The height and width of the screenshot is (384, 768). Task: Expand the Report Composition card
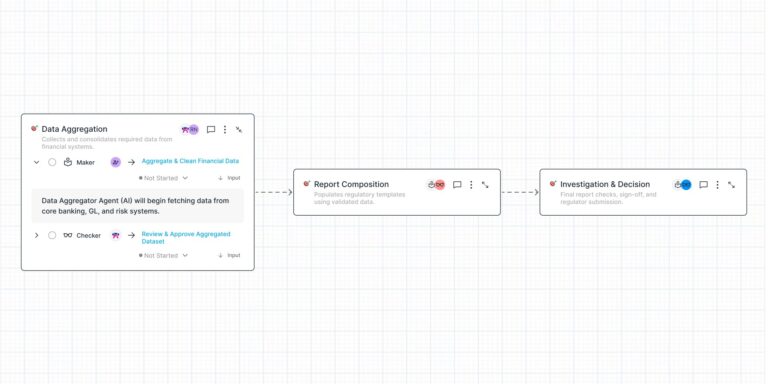pos(485,185)
